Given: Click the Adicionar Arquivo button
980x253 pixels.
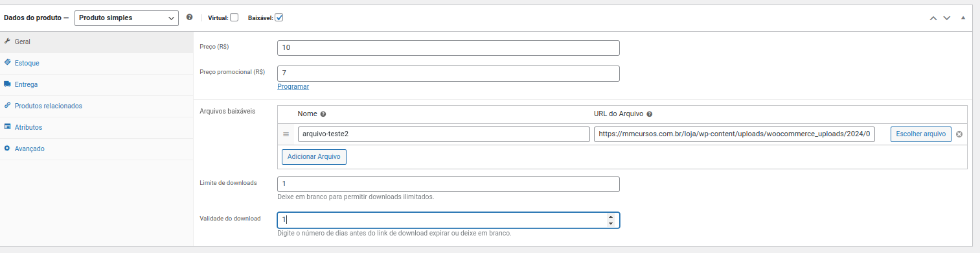Looking at the screenshot, I should [x=314, y=157].
